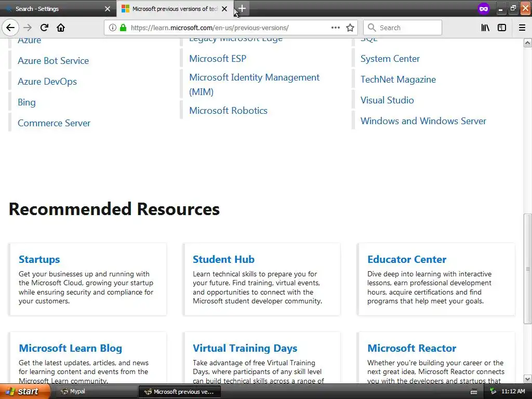
Task: Follow the Microsoft Robotics link
Action: coord(228,110)
